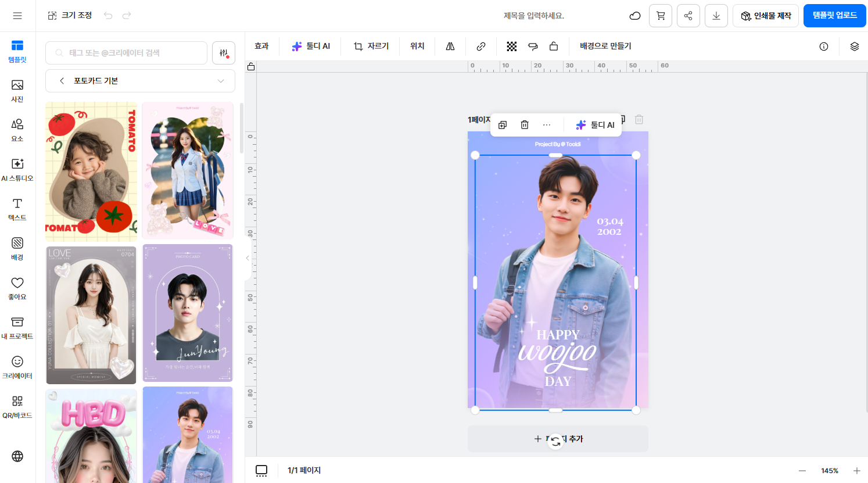This screenshot has height=483, width=868.
Task: Click the download icon button
Action: click(x=716, y=16)
